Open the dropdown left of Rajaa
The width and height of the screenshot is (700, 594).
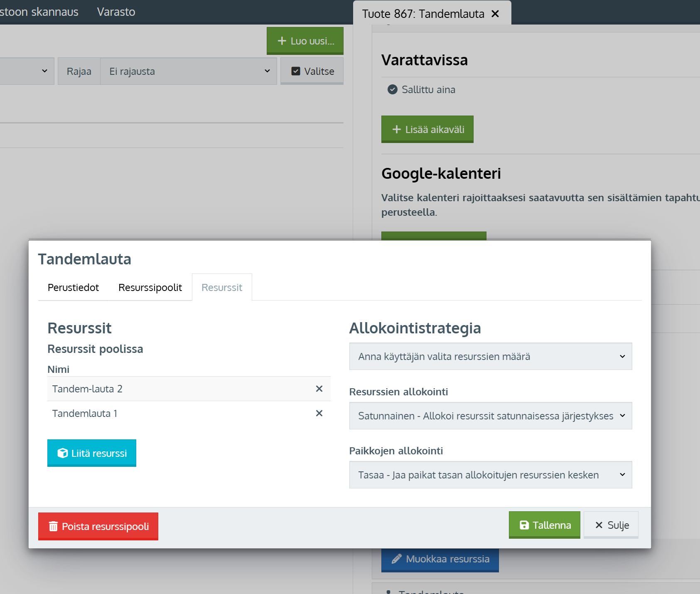click(x=27, y=71)
